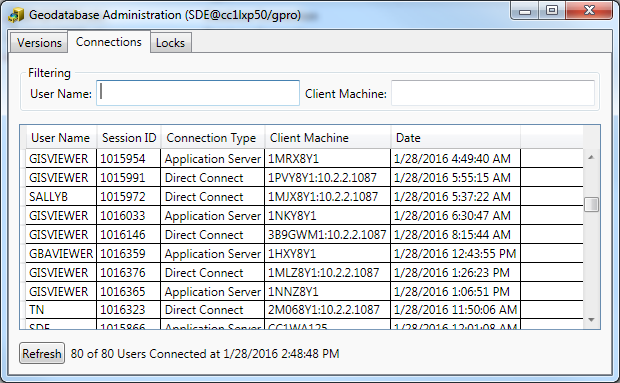
Task: Close the Geodatabase Administration window
Action: [589, 11]
